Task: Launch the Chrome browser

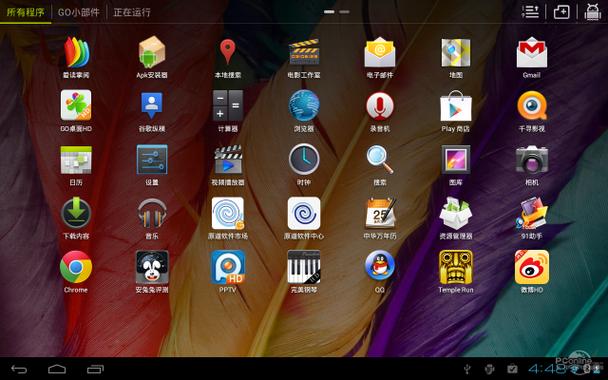Action: click(76, 267)
